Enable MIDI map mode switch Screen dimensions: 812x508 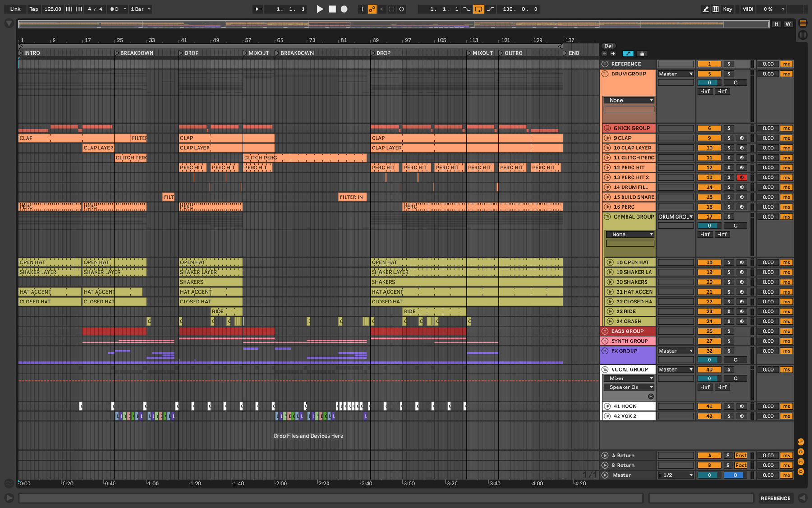[747, 9]
